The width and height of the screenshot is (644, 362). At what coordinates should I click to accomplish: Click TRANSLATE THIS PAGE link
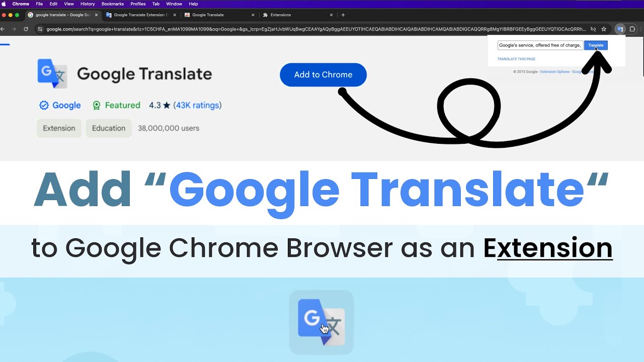[x=516, y=59]
